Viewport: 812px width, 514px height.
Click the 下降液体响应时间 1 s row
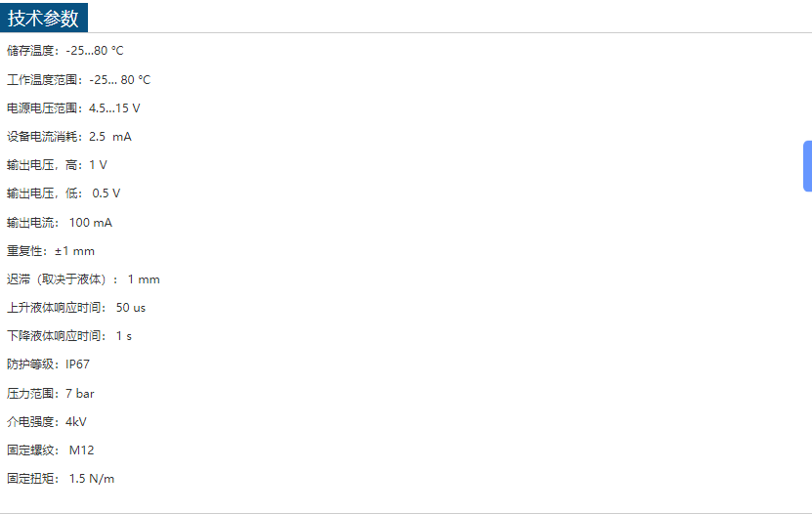pyautogui.click(x=68, y=335)
